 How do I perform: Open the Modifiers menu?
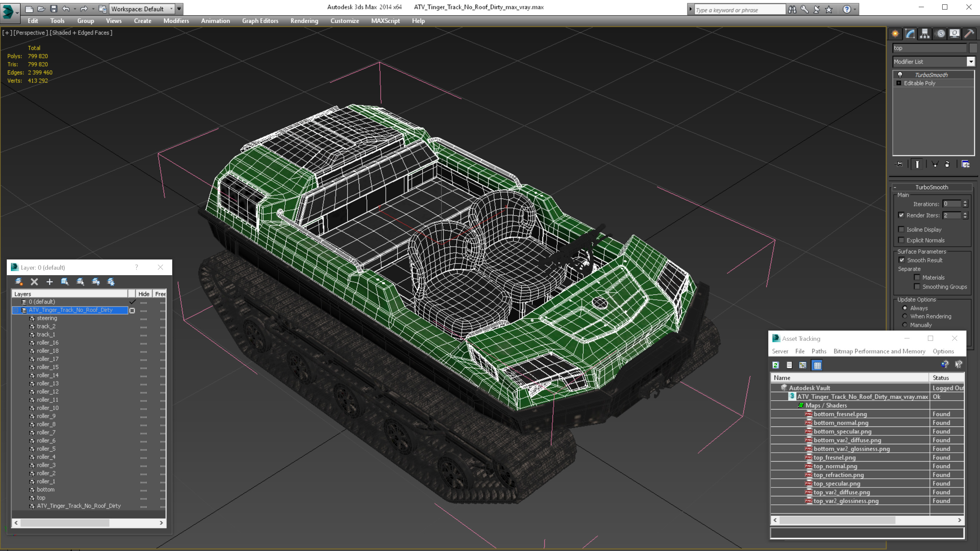coord(176,20)
